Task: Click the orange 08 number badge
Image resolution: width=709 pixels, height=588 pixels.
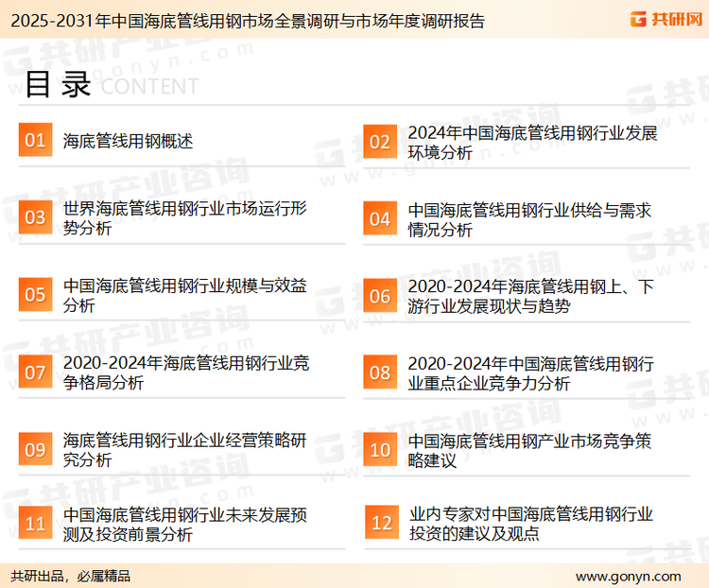Action: [x=380, y=372]
